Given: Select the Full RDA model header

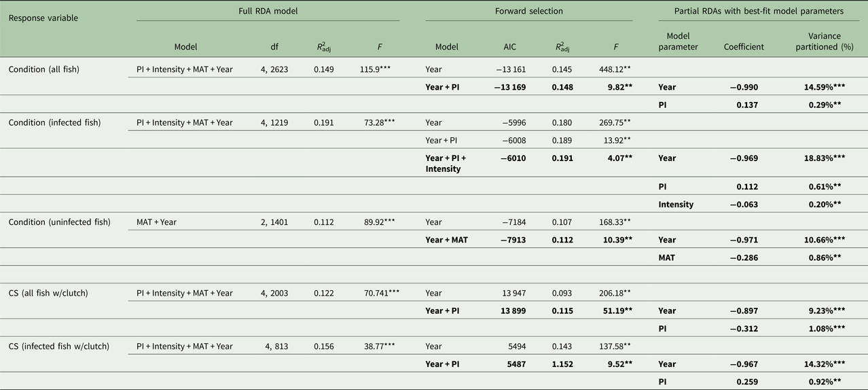Looking at the screenshot, I should pos(268,12).
